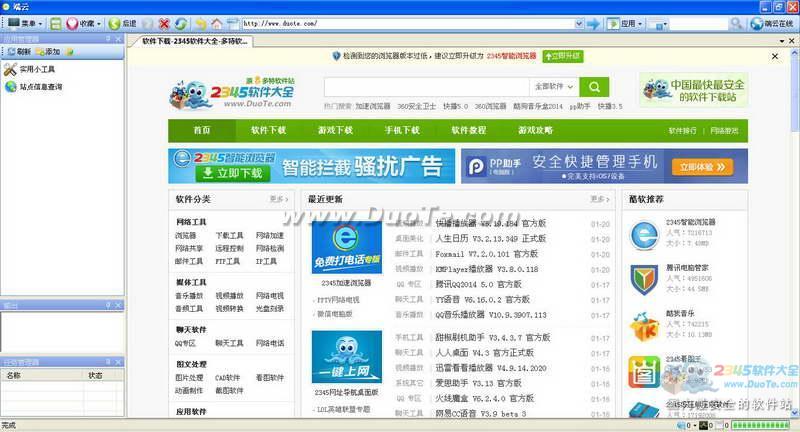This screenshot has height=432, width=800.
Task: Dismiss the browser upgrade notification bar
Action: click(x=775, y=56)
